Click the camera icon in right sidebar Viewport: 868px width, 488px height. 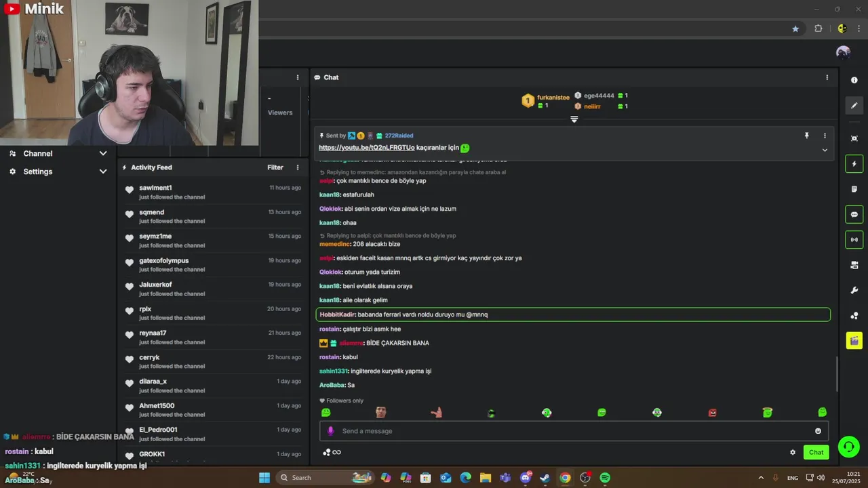tap(854, 265)
